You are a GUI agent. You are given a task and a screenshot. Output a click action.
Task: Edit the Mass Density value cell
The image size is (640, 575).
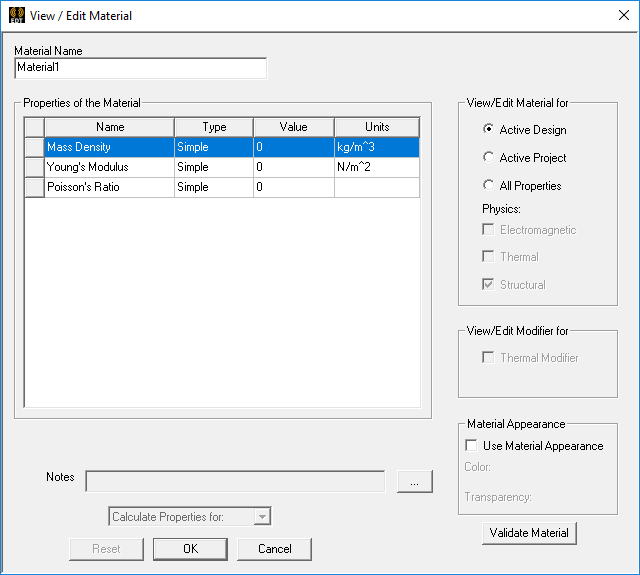point(293,147)
